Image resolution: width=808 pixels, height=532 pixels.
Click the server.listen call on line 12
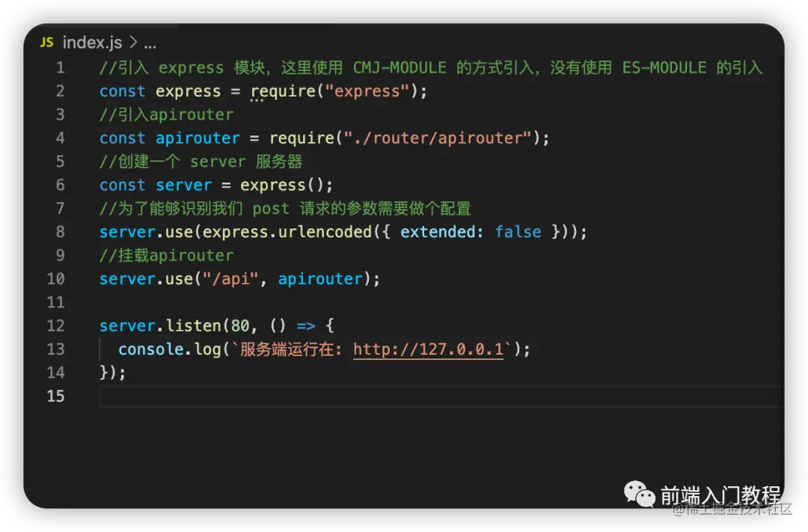(160, 325)
